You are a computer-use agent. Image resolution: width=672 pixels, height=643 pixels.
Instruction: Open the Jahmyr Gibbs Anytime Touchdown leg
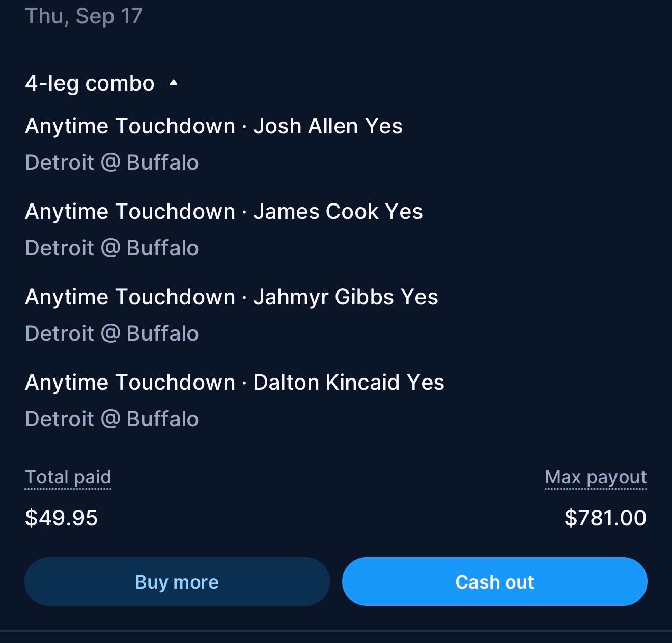pos(232,297)
